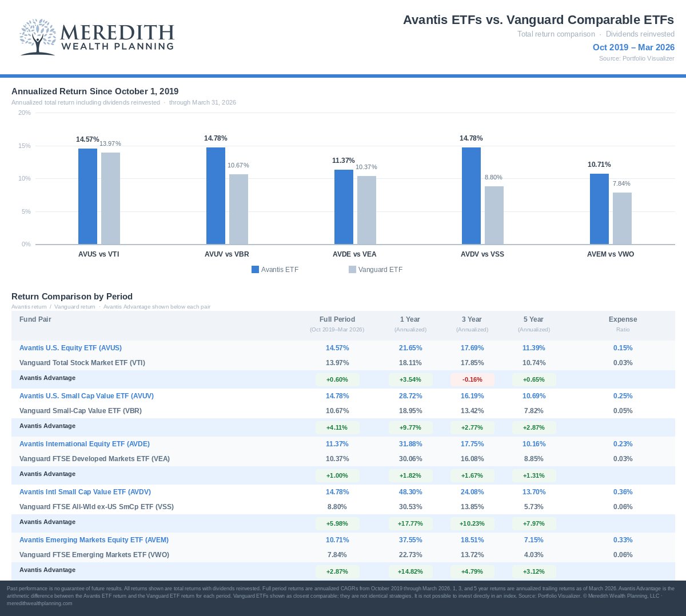Click the Source: Portfolio Visualizer header text

point(637,59)
